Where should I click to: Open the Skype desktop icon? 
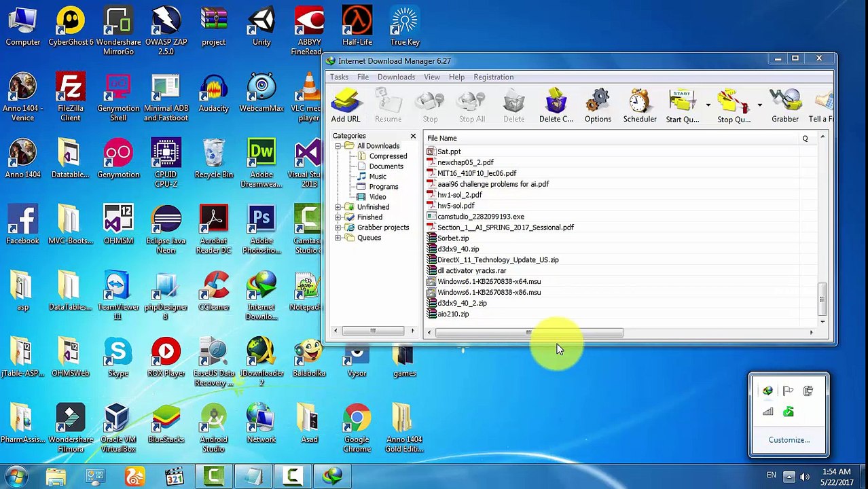coord(117,357)
